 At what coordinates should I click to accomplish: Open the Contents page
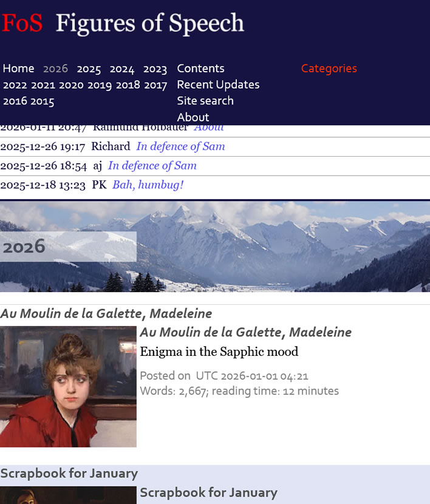[200, 69]
